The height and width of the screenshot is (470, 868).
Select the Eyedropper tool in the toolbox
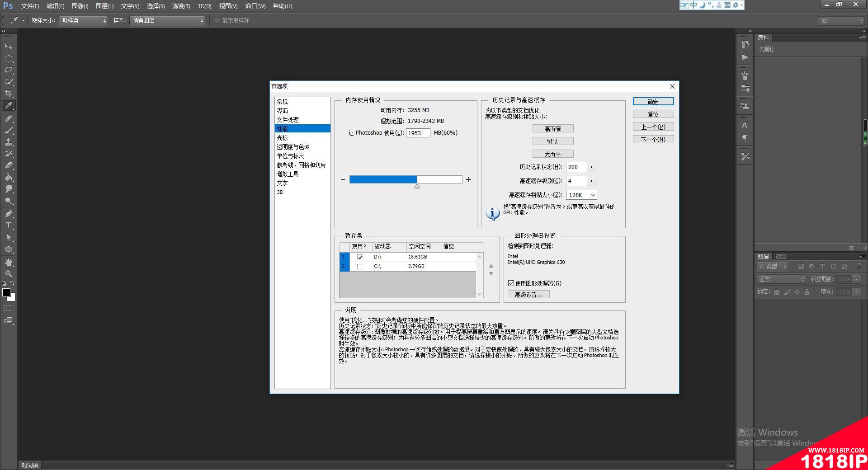9,105
